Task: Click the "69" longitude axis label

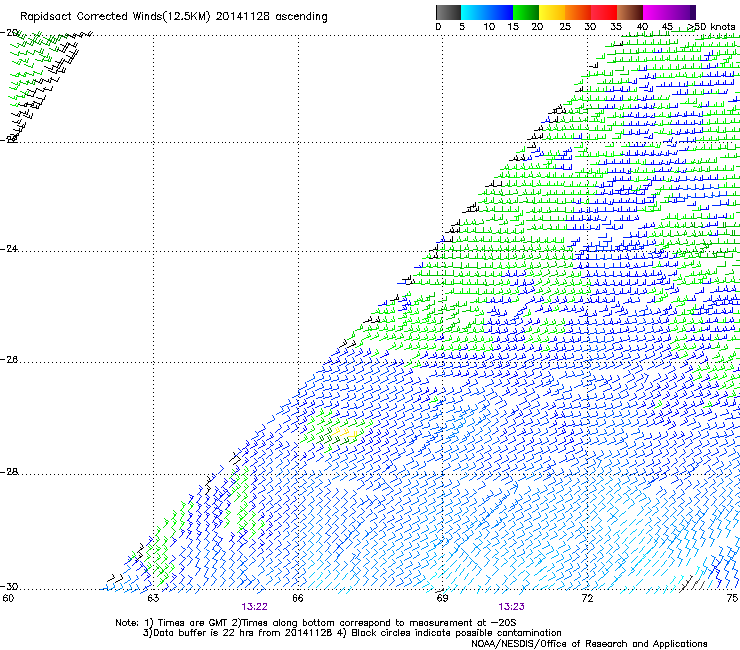Action: (442, 598)
